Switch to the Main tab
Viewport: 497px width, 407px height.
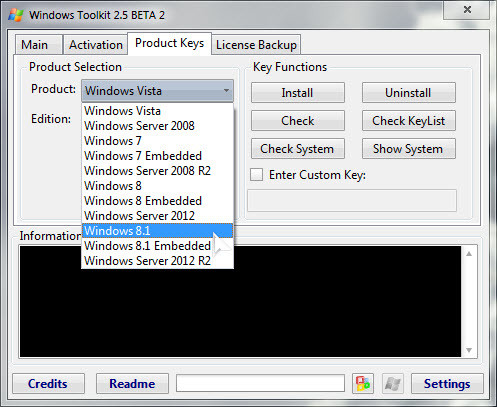pyautogui.click(x=38, y=45)
